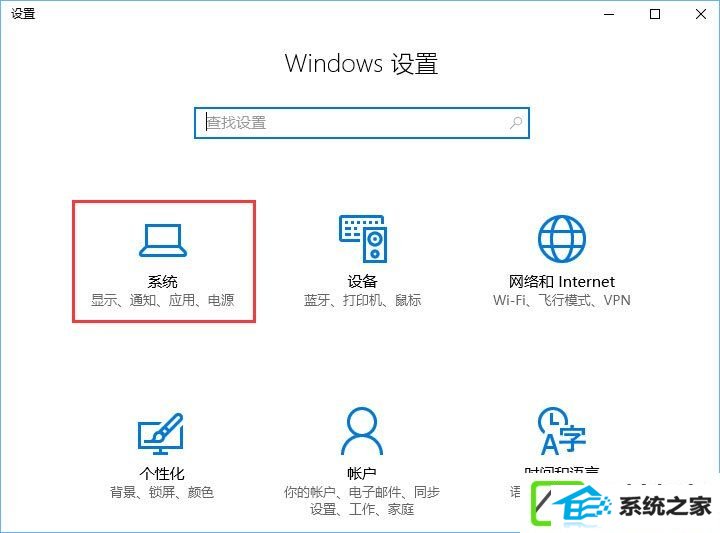
Task: Open the 帐户 person icon
Action: [x=362, y=431]
